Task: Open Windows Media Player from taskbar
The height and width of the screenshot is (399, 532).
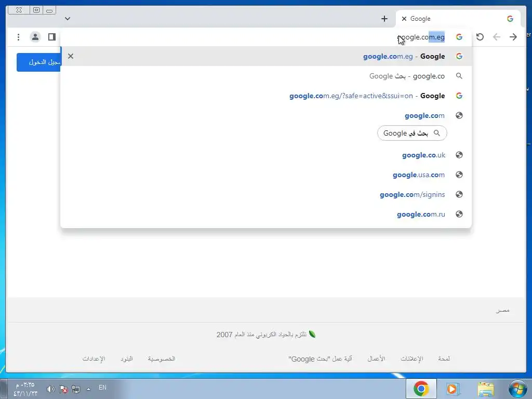Action: click(453, 389)
